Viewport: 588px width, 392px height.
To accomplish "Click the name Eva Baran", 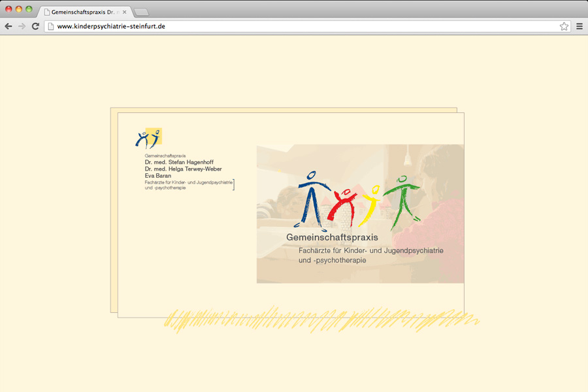I will click(x=158, y=175).
